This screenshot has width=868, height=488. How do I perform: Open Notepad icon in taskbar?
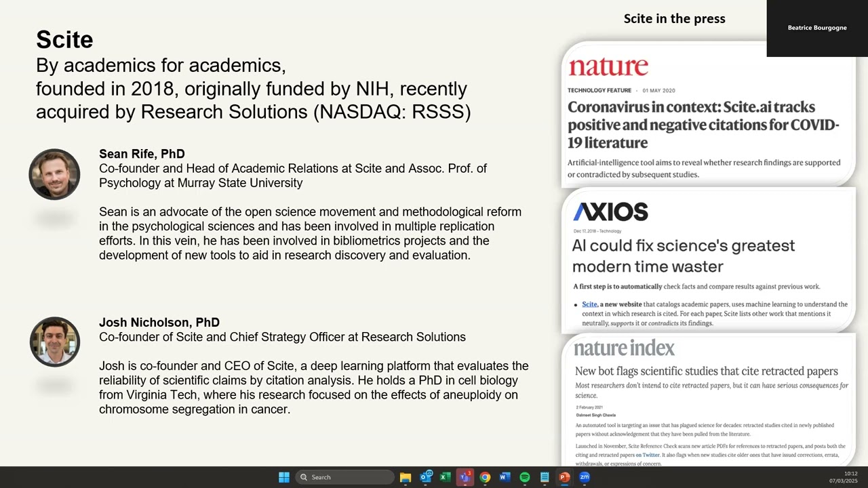[545, 477]
